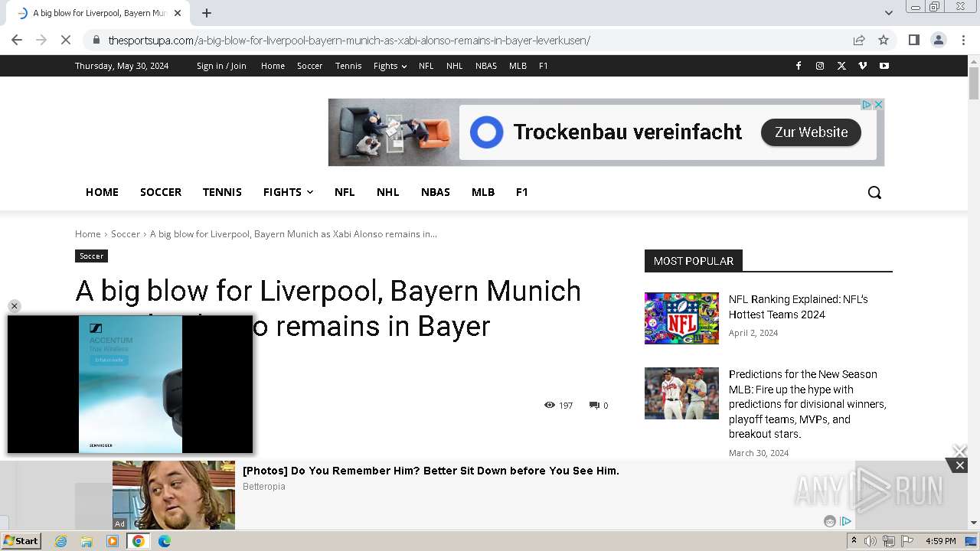Click the browser back arrow
The width and height of the screenshot is (980, 551).
17,40
